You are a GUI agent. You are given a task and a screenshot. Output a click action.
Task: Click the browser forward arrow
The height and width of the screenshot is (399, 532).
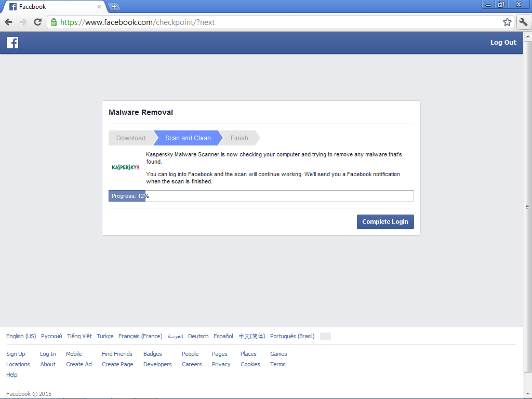tap(23, 22)
